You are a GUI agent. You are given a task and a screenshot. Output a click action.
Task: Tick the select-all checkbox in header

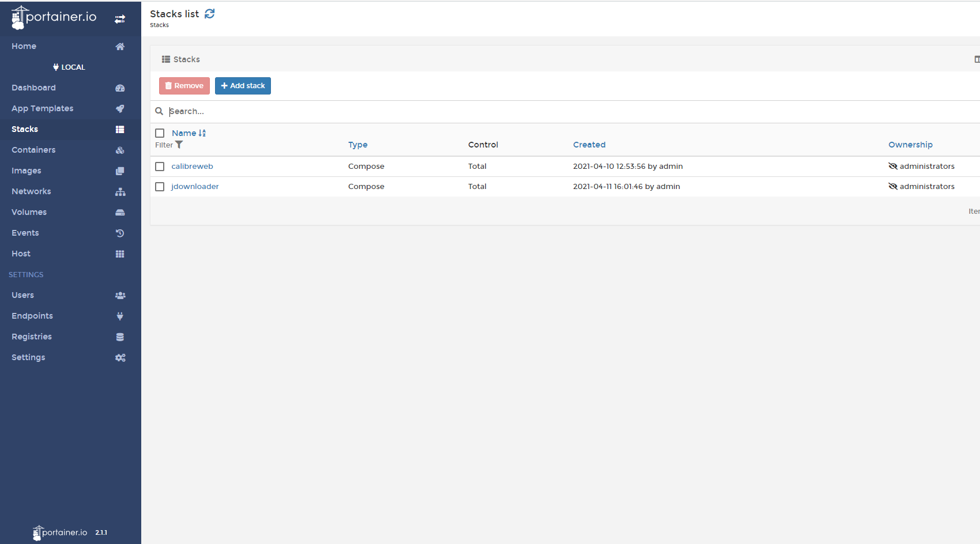(160, 133)
